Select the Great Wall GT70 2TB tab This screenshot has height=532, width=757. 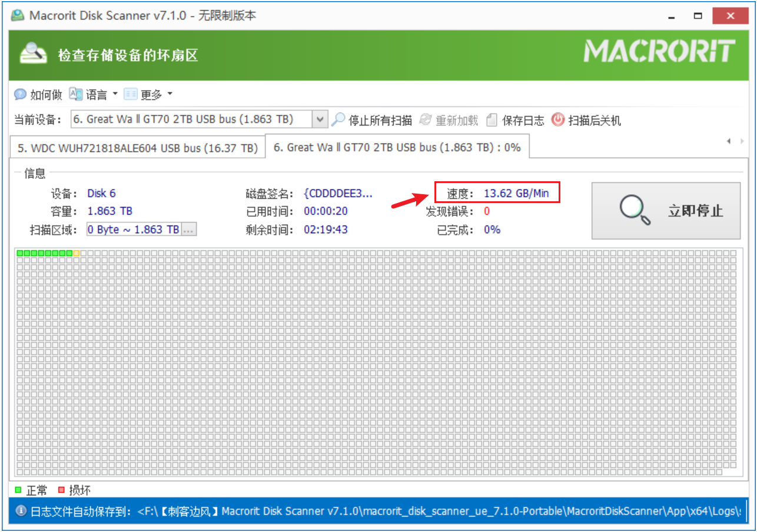click(x=397, y=147)
